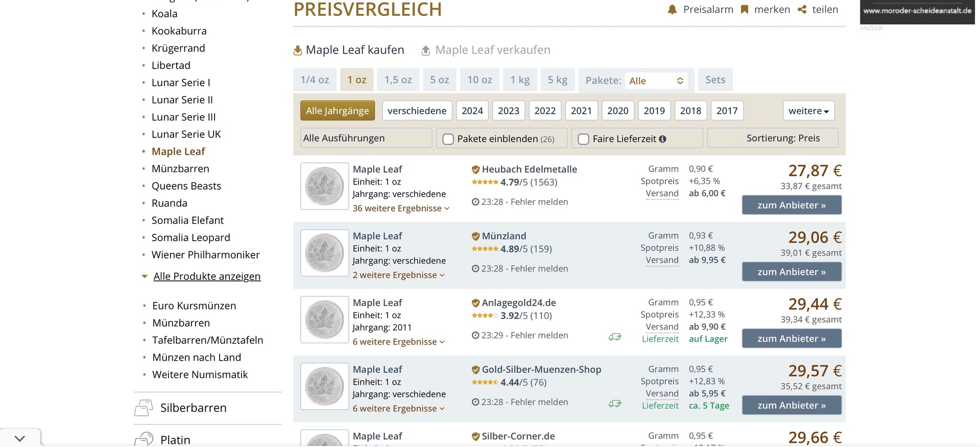Viewport: 980px width, 447px height.
Task: Click the Preisalarm bell icon
Action: (672, 10)
